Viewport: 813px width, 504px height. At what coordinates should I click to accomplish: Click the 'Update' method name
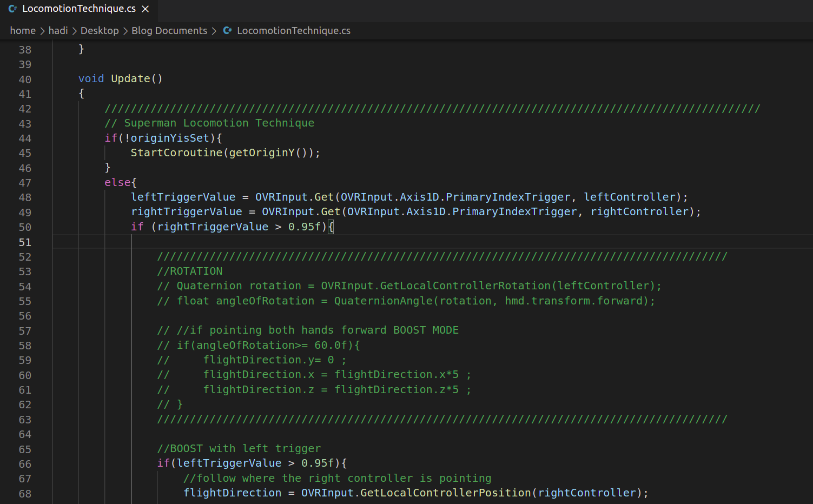[130, 78]
